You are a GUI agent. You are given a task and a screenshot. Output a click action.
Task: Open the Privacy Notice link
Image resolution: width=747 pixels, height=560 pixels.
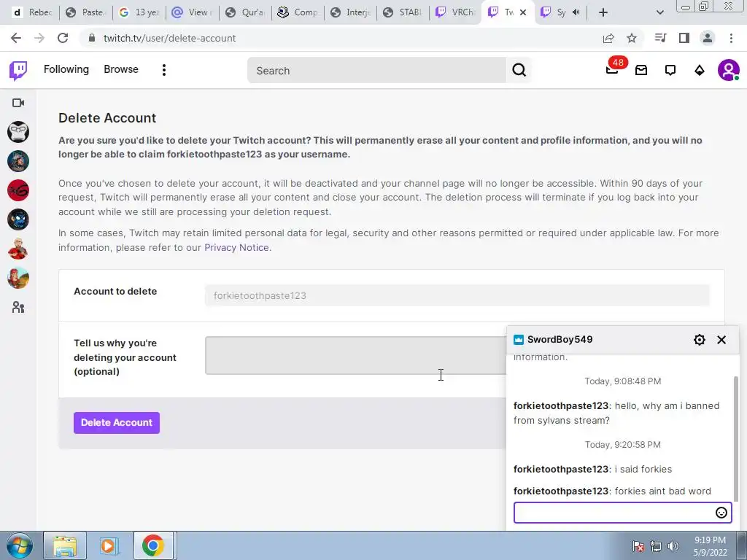coord(236,248)
